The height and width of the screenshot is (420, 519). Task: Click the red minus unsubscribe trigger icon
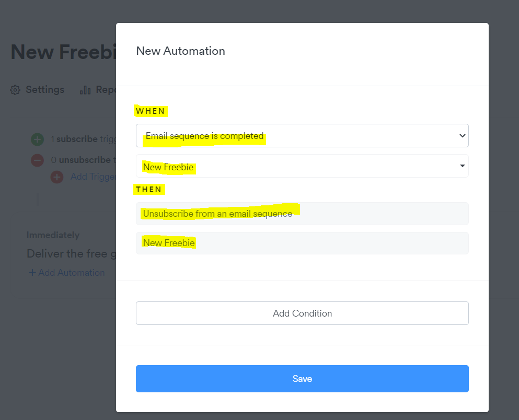pyautogui.click(x=37, y=160)
